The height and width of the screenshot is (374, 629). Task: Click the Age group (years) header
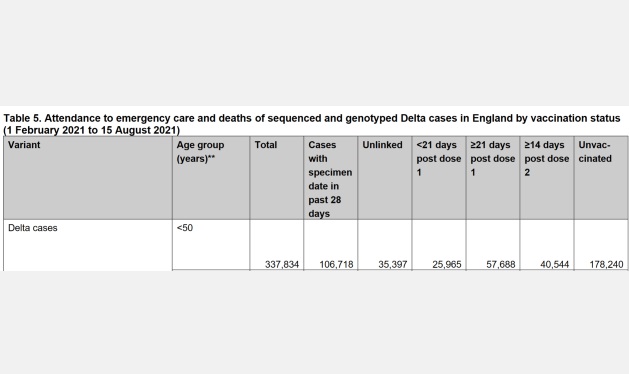(x=200, y=152)
